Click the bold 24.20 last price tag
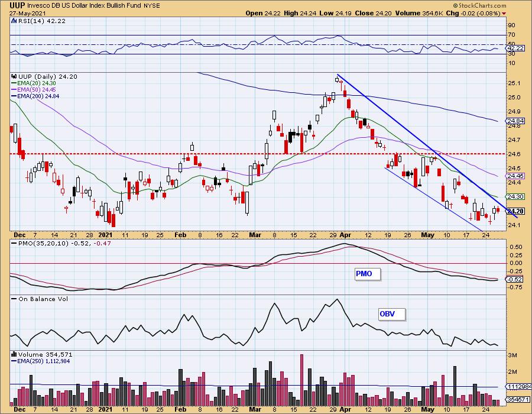 point(515,211)
